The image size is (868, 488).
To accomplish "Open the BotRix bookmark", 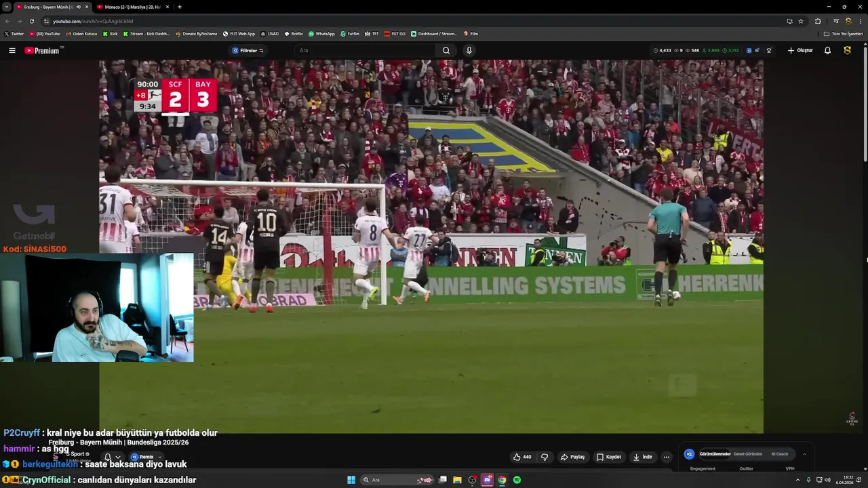I will 294,33.
